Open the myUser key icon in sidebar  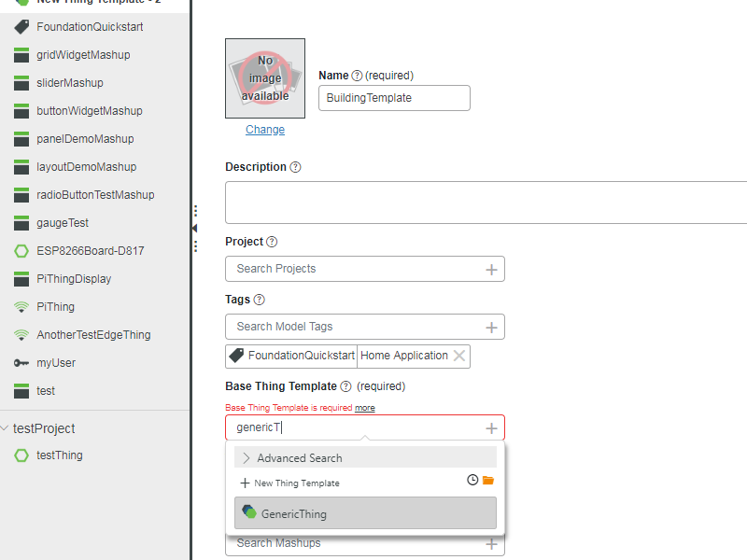(21, 362)
